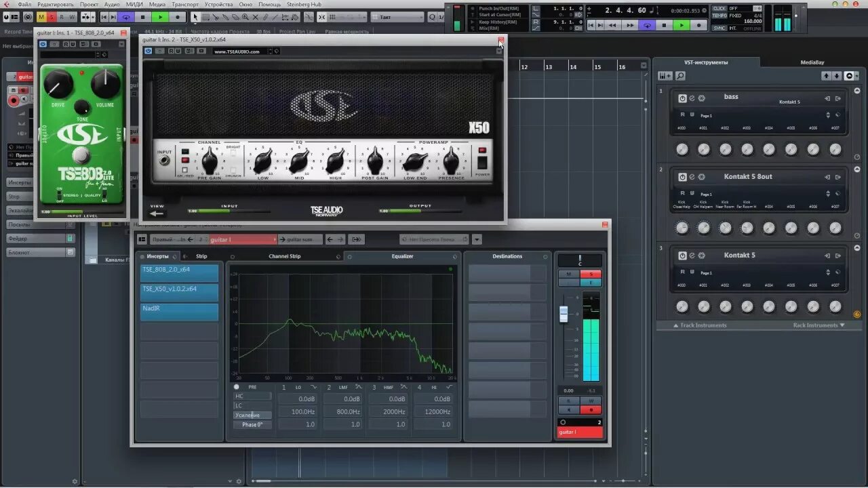Click rewind on the floating transport panel
Image resolution: width=868 pixels, height=488 pixels.
[613, 25]
